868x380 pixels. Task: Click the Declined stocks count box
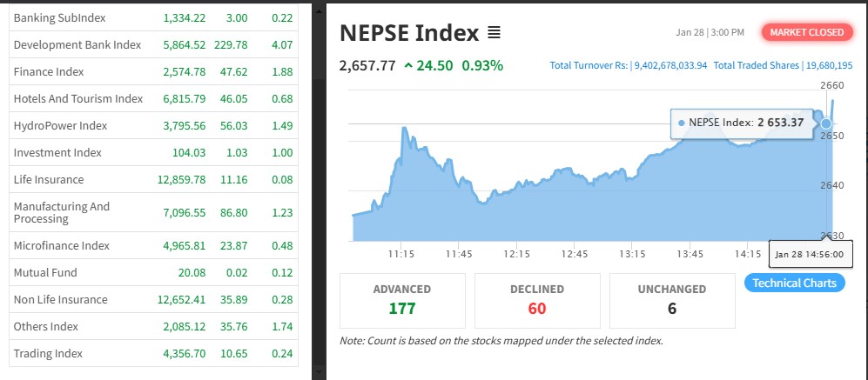[x=537, y=300]
